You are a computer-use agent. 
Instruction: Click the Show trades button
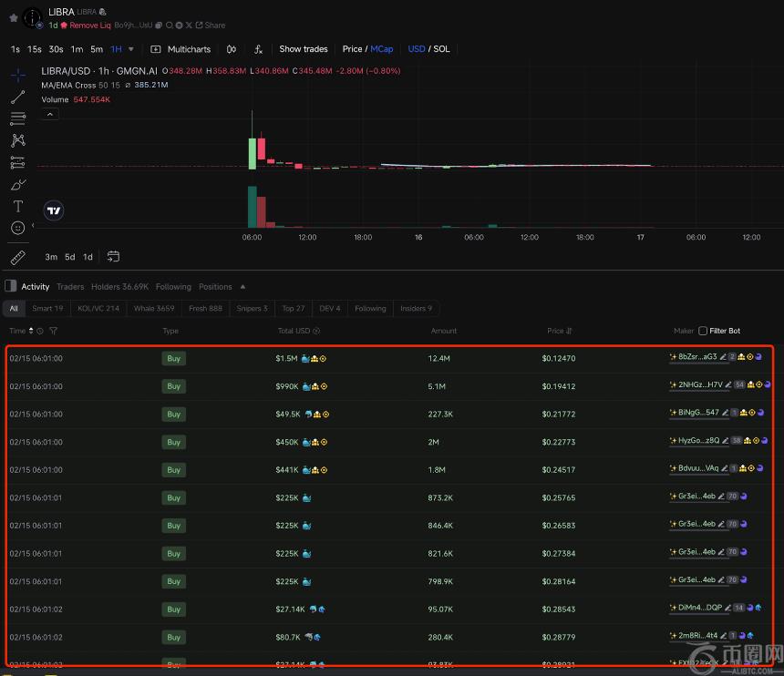click(x=303, y=49)
